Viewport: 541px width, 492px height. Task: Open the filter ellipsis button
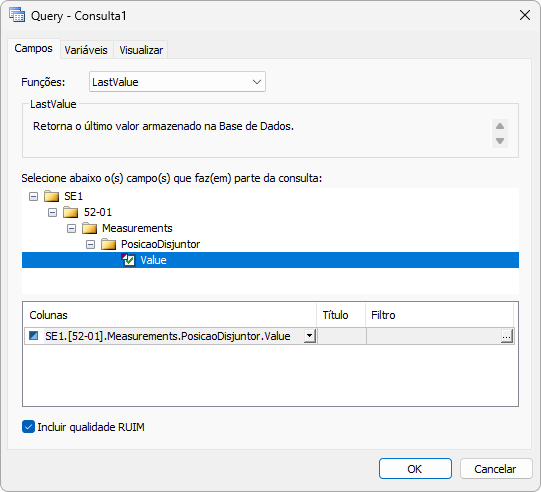506,336
